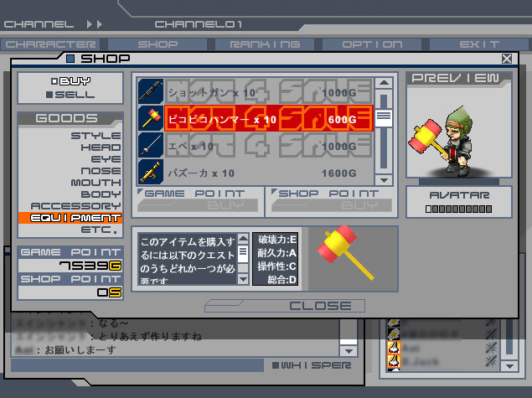Screen dimensions: 532x398
Task: Select the bazooka item icon
Action: tap(151, 172)
